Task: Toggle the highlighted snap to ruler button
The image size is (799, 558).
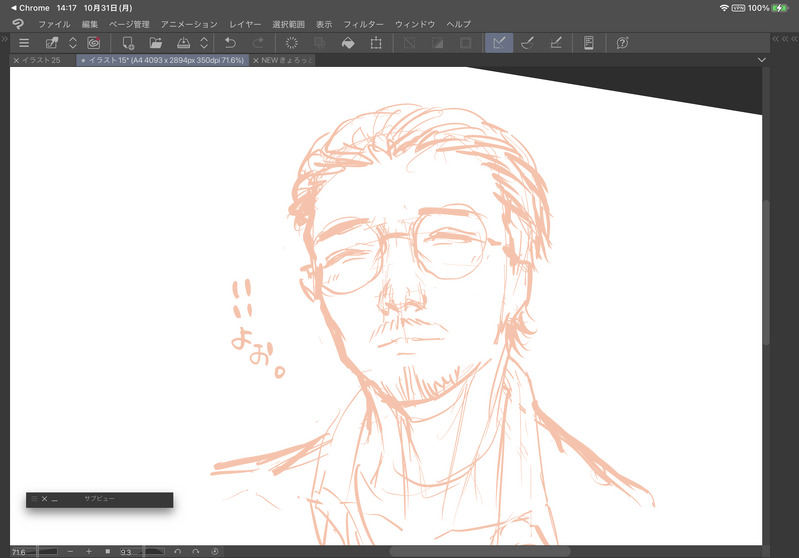Action: [498, 43]
